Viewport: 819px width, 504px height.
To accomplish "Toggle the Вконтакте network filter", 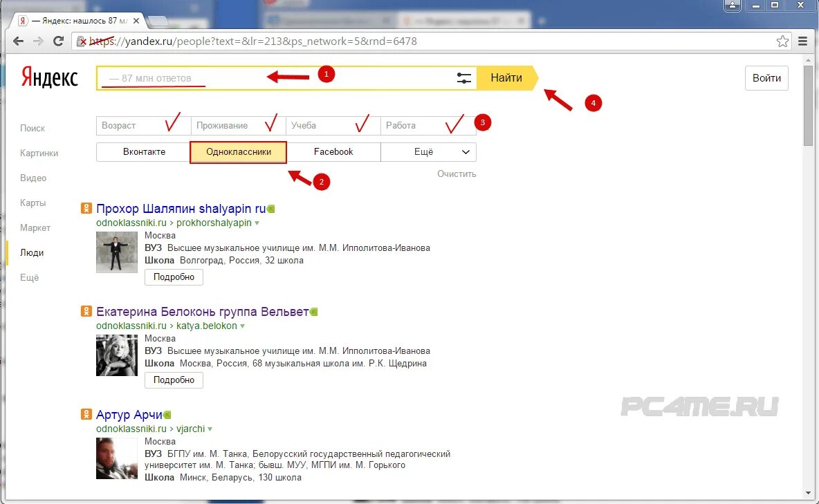I will coord(144,152).
